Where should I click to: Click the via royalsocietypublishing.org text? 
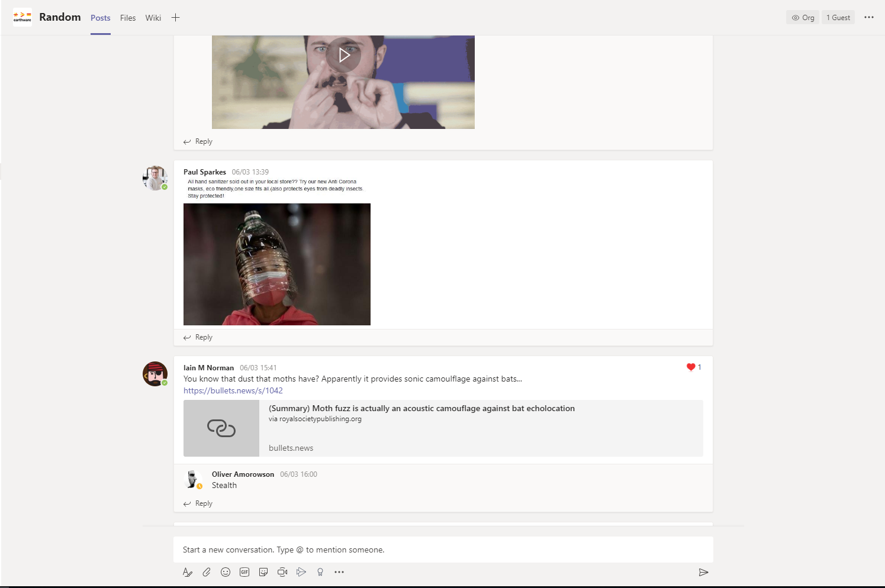[315, 419]
